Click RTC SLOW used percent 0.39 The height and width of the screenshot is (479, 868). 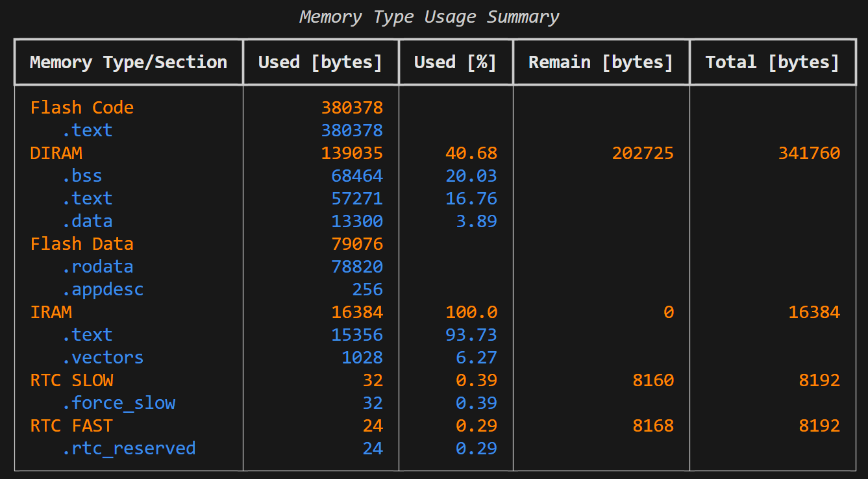(477, 380)
